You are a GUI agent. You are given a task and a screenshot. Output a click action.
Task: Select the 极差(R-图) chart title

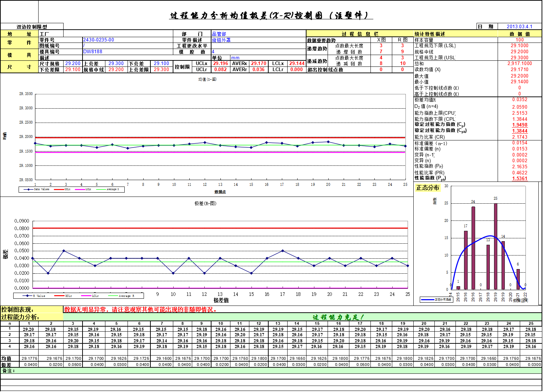(x=205, y=203)
